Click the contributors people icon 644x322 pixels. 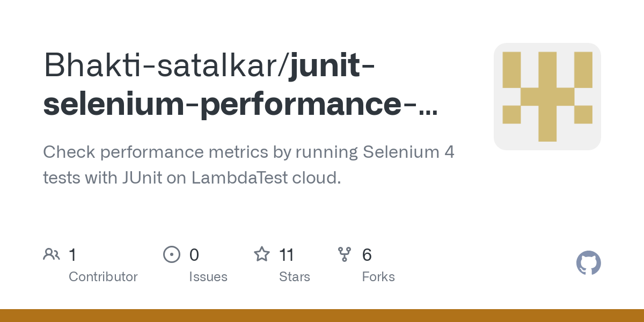point(52,254)
